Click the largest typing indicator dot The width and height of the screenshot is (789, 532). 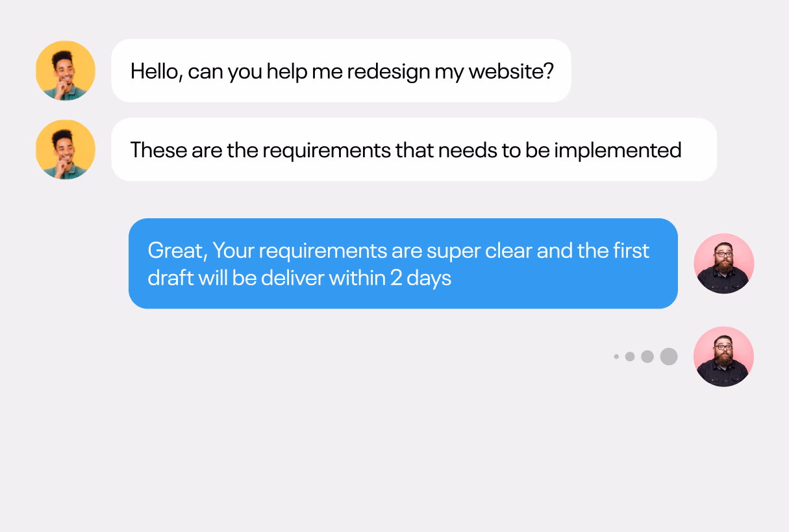pos(669,357)
